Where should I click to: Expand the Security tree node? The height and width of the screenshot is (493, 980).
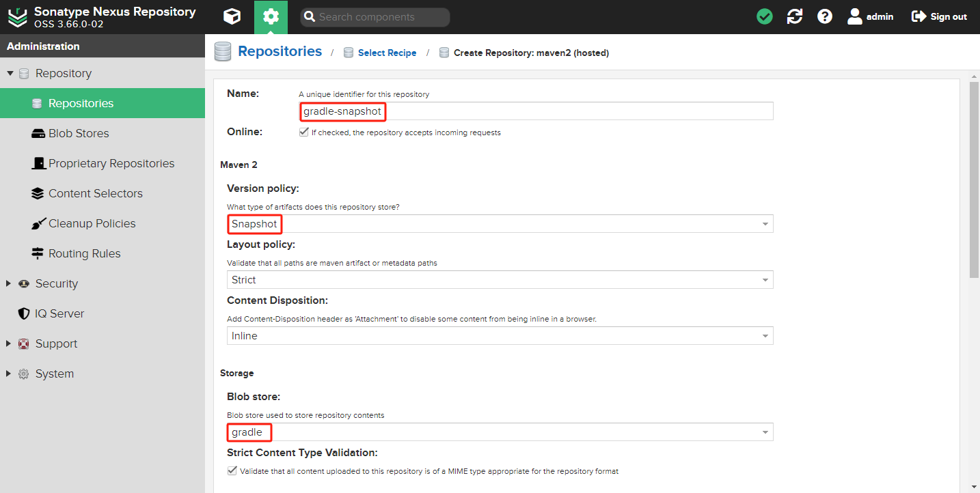point(9,284)
